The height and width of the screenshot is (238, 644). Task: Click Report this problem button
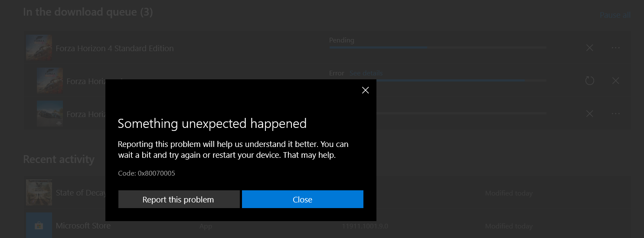tap(179, 199)
